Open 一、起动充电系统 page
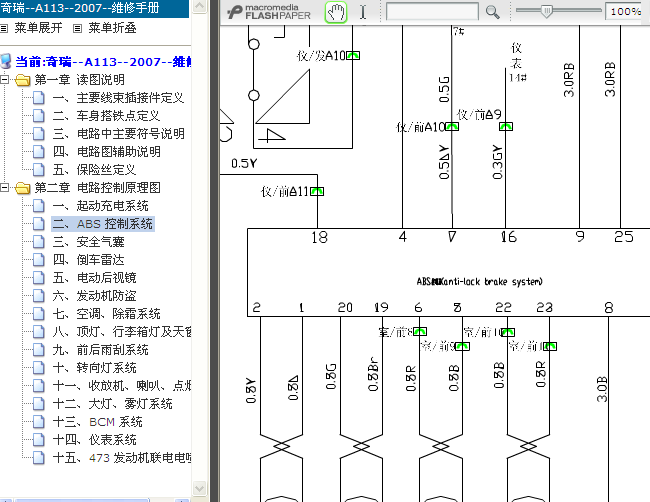Viewport: 650px width, 502px height. coord(100,206)
